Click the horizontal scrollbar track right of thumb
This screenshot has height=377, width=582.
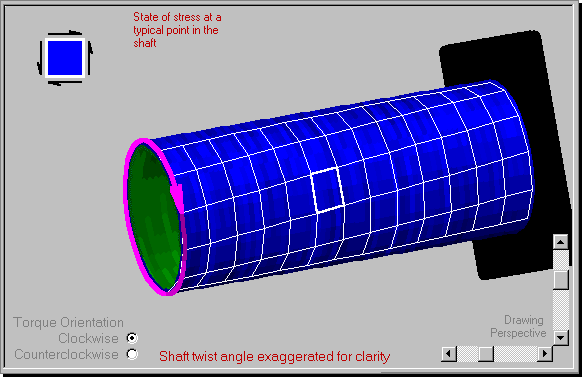515,354
